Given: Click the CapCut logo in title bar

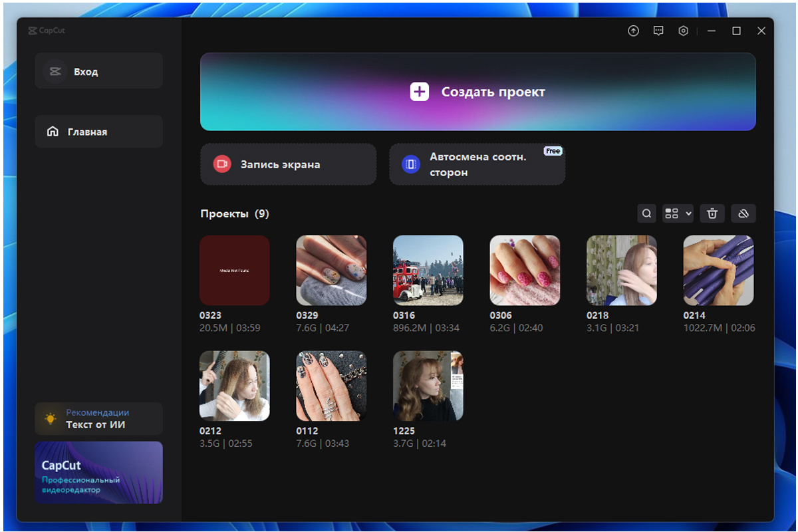Looking at the screenshot, I should 47,31.
